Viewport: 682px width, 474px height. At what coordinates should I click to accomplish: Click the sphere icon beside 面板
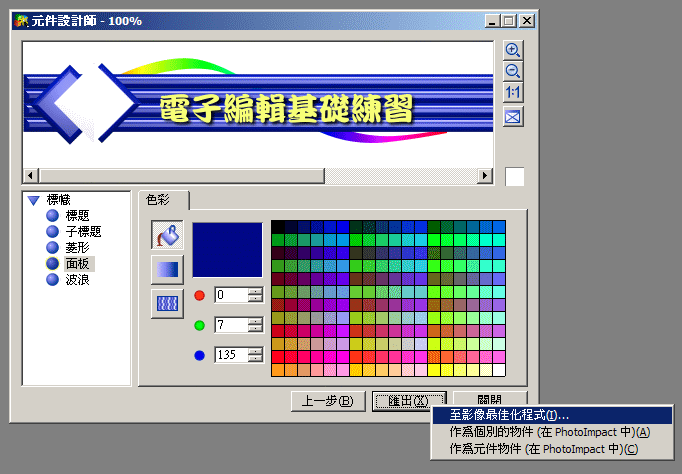pos(53,264)
